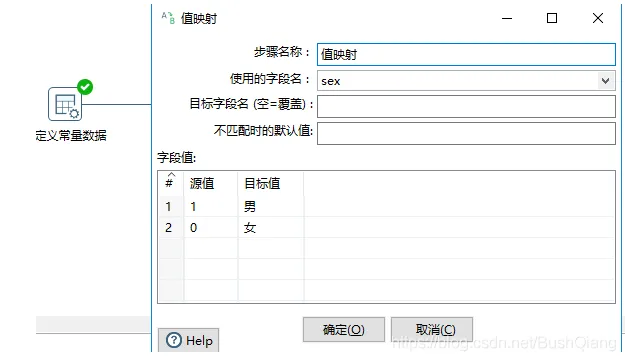
Task: Click the 使用的字段名 combo box showing sex
Action: coord(466,81)
